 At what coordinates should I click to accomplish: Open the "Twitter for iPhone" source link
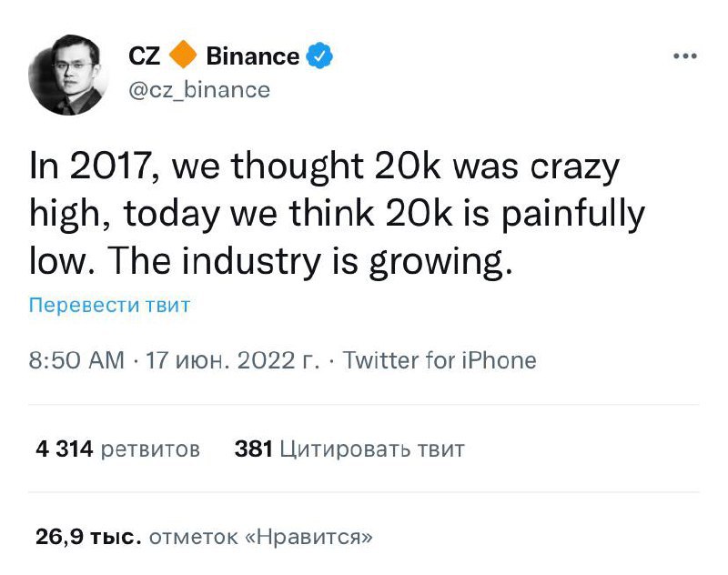(x=440, y=360)
